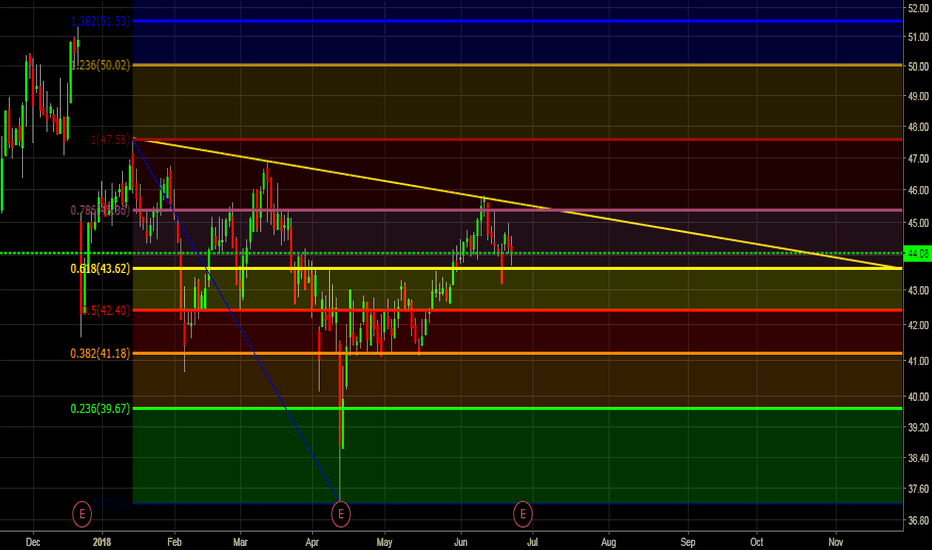Click the 43.00 price axis label

pyautogui.click(x=918, y=290)
